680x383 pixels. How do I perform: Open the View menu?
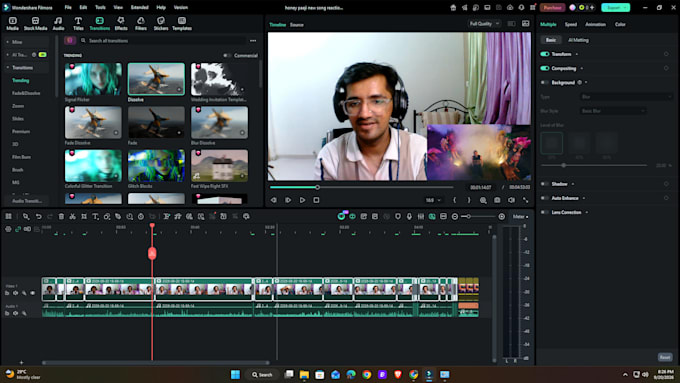click(118, 7)
